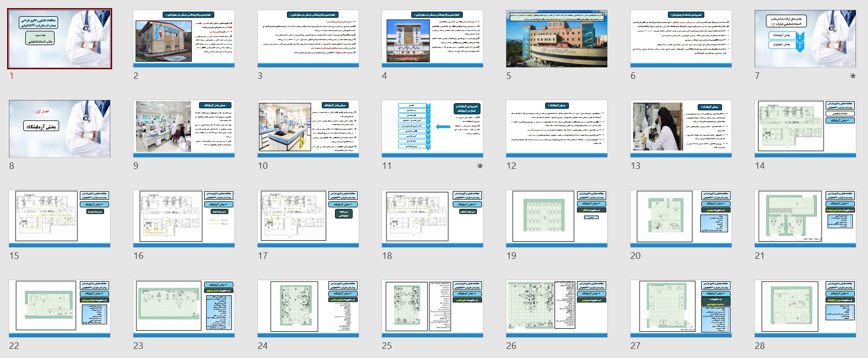
Task: Select slide 13 woman using microscope
Action: click(681, 128)
